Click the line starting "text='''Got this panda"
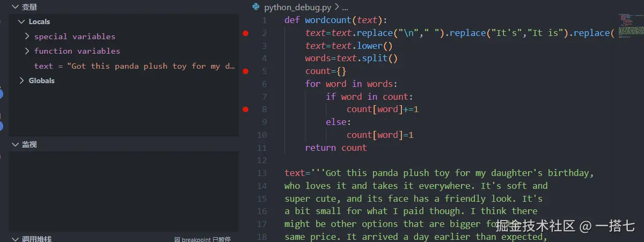 click(439, 173)
